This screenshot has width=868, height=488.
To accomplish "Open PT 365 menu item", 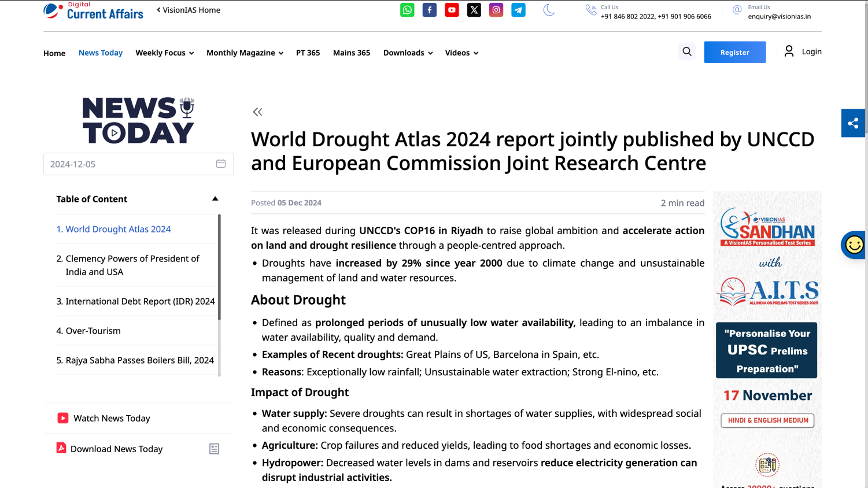I will (x=308, y=53).
